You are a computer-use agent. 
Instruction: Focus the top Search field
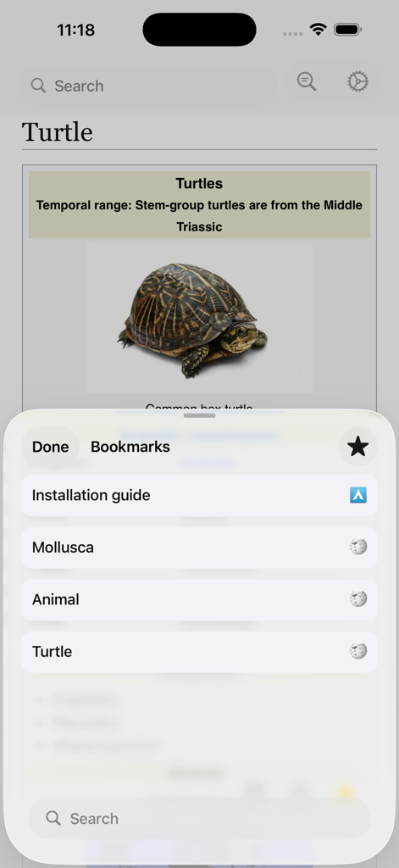tap(148, 86)
